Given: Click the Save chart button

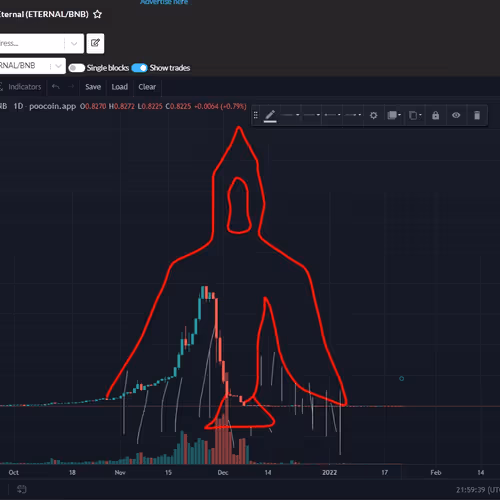Looking at the screenshot, I should click(93, 87).
